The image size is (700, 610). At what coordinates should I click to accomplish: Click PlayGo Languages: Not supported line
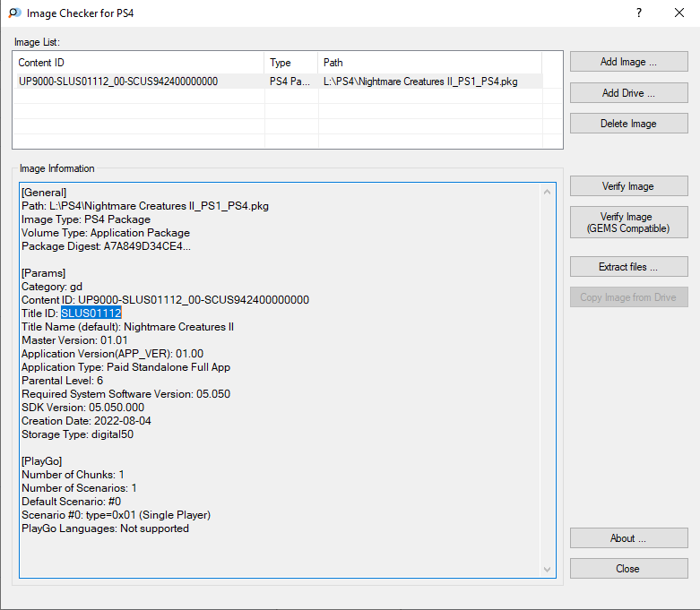[x=106, y=528]
